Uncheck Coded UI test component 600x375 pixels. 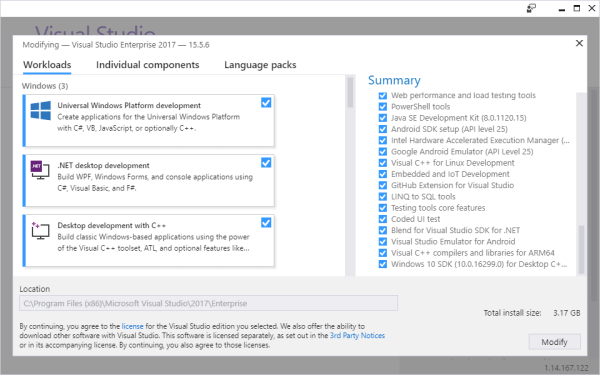point(383,219)
